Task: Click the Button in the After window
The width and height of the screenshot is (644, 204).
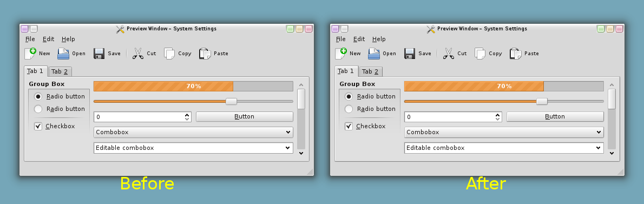Action: [x=555, y=116]
